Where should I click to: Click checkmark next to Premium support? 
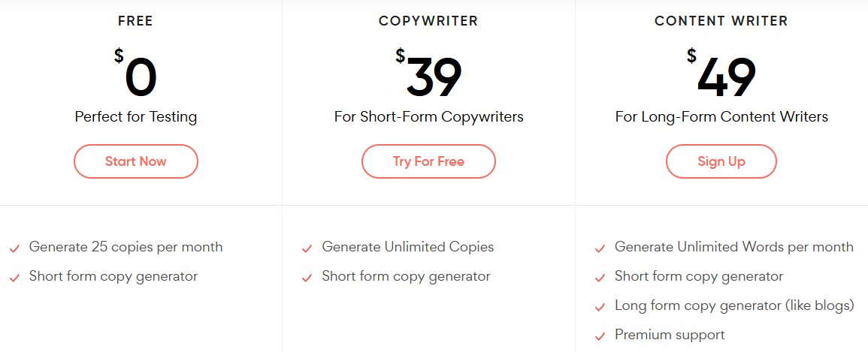point(600,336)
